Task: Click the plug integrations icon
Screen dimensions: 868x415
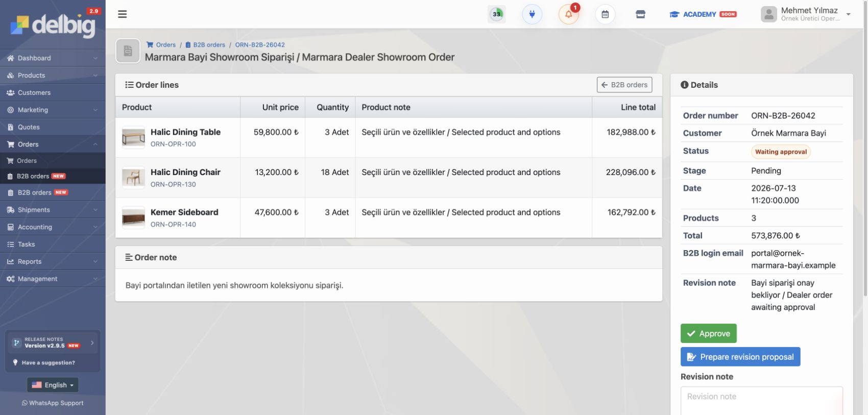Action: click(x=532, y=14)
